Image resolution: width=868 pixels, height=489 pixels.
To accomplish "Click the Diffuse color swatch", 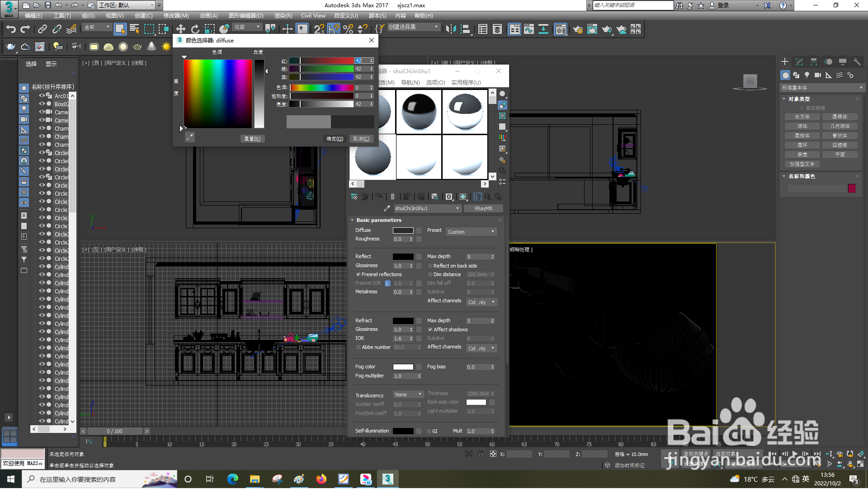I will pos(403,230).
